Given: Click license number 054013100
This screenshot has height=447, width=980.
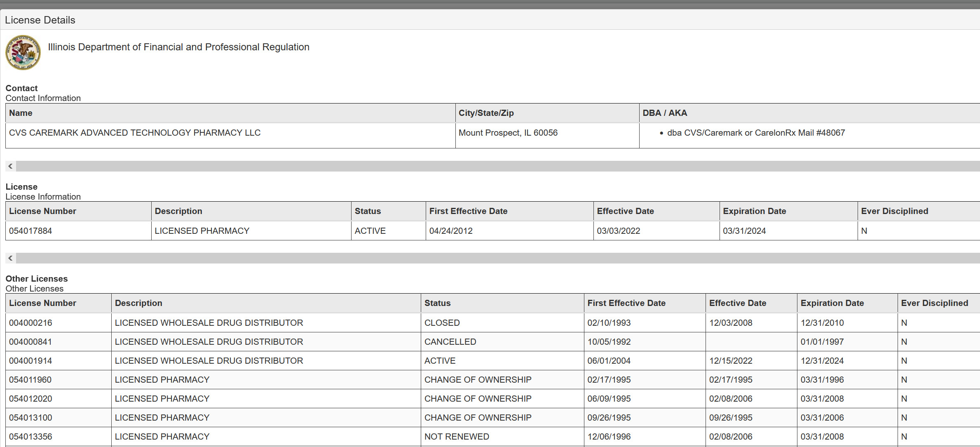Looking at the screenshot, I should [x=30, y=418].
